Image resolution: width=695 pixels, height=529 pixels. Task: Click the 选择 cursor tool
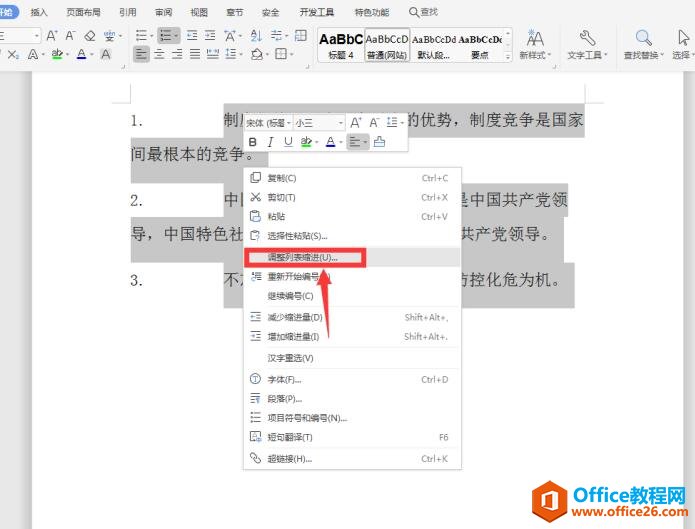click(x=683, y=45)
